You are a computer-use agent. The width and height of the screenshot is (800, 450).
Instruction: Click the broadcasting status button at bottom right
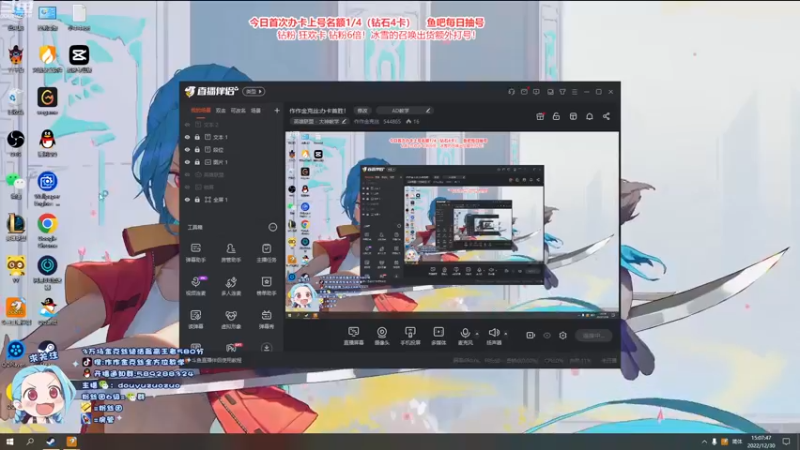point(593,336)
